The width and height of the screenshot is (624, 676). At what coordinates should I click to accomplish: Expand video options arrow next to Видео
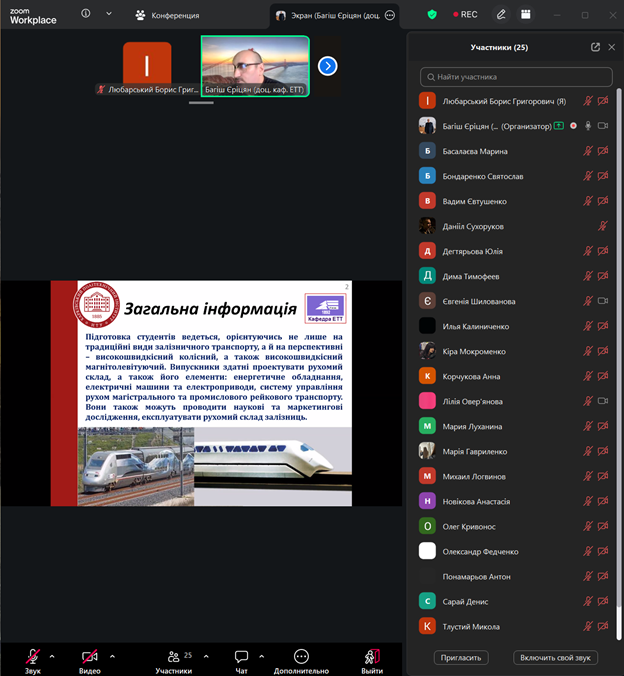pyautogui.click(x=112, y=656)
